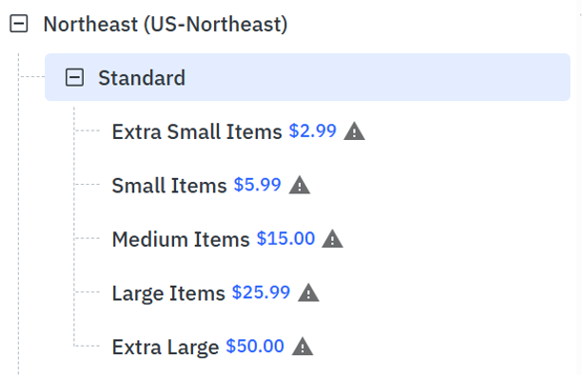Select the Medium Items label
588x380 pixels.
(x=181, y=239)
